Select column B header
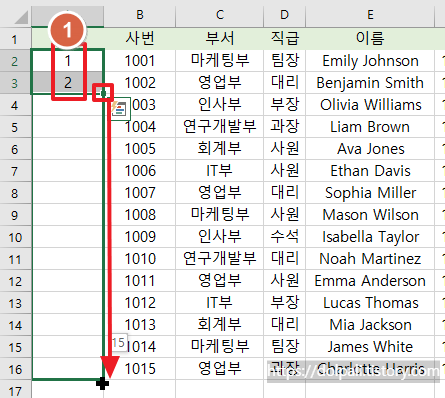 (140, 15)
